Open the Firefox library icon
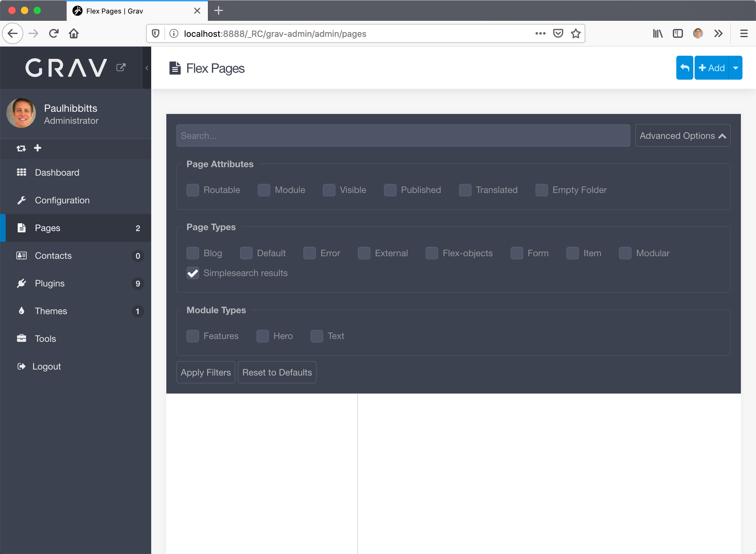This screenshot has height=554, width=756. point(658,33)
